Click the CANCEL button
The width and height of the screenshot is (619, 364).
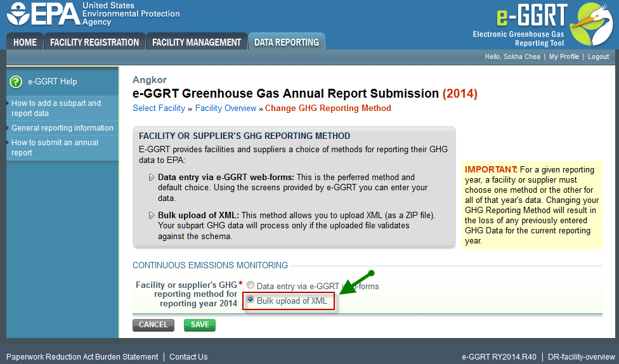coord(153,325)
